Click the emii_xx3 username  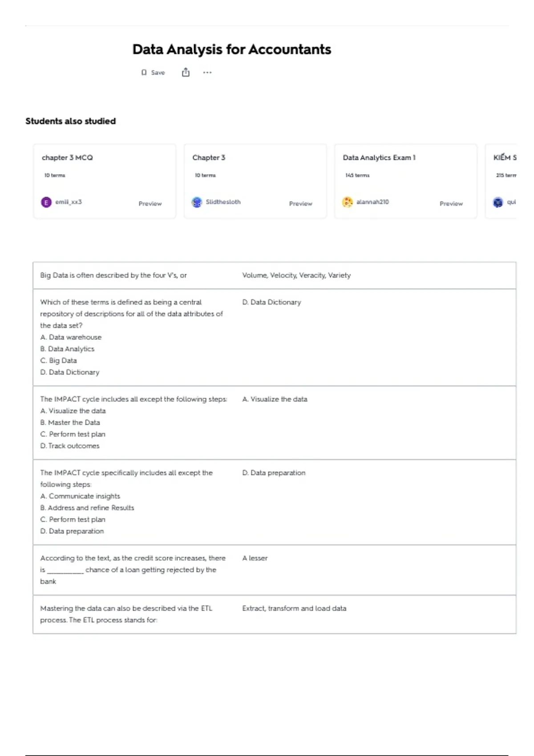click(69, 202)
